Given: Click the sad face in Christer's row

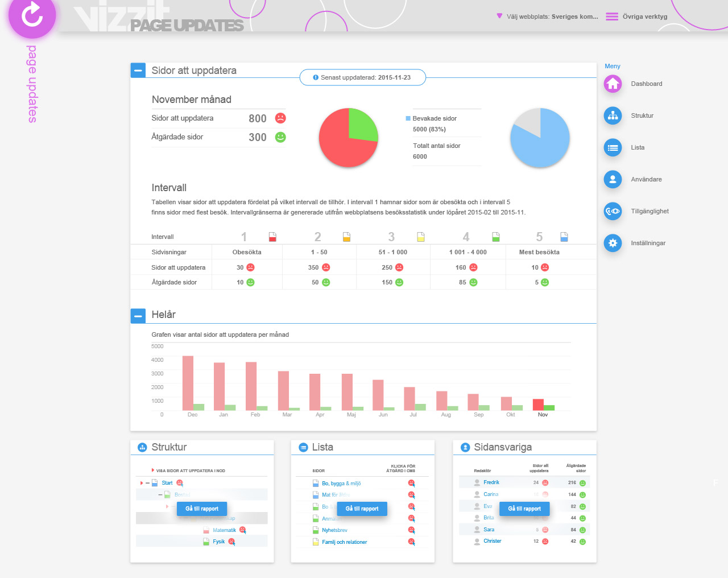Looking at the screenshot, I should tap(545, 542).
